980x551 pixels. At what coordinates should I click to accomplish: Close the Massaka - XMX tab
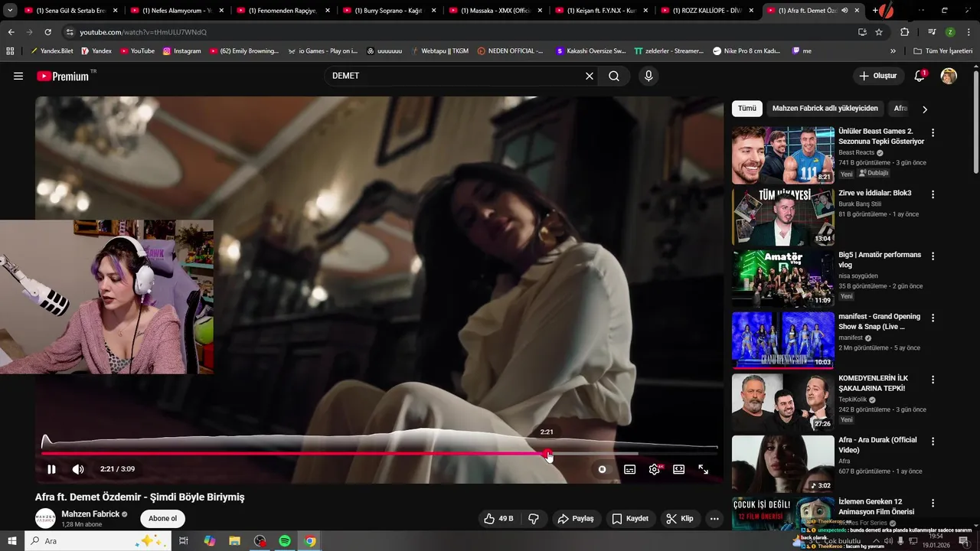tap(540, 11)
